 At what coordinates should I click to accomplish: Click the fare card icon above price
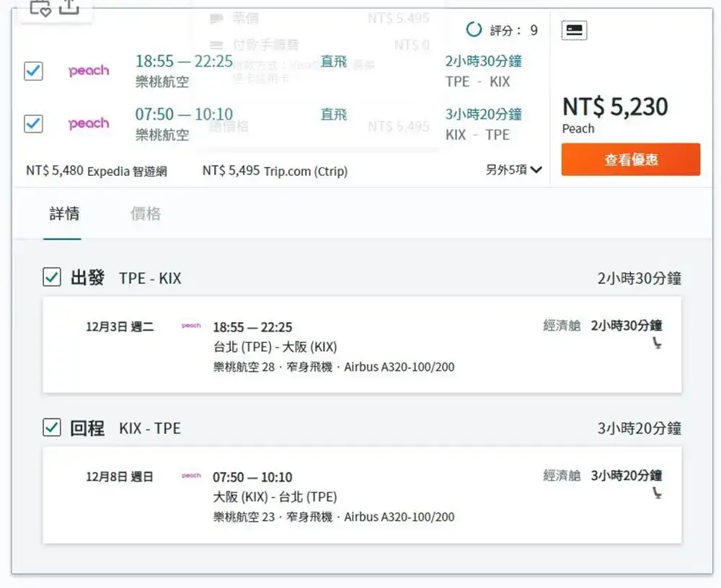(x=574, y=30)
